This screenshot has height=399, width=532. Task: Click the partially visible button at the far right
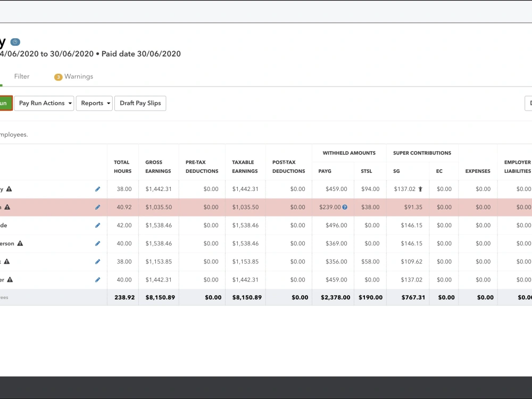click(x=529, y=103)
